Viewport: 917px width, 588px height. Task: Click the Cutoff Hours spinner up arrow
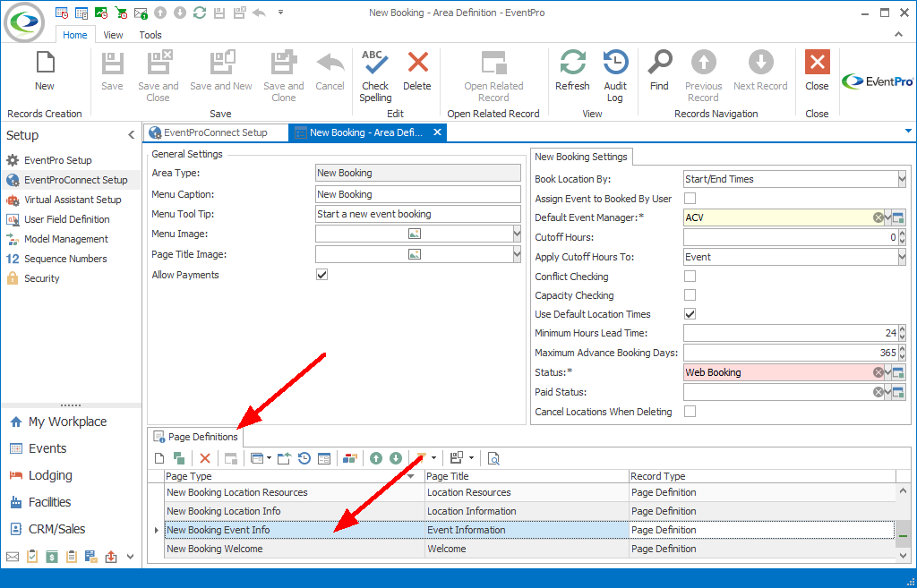[902, 234]
